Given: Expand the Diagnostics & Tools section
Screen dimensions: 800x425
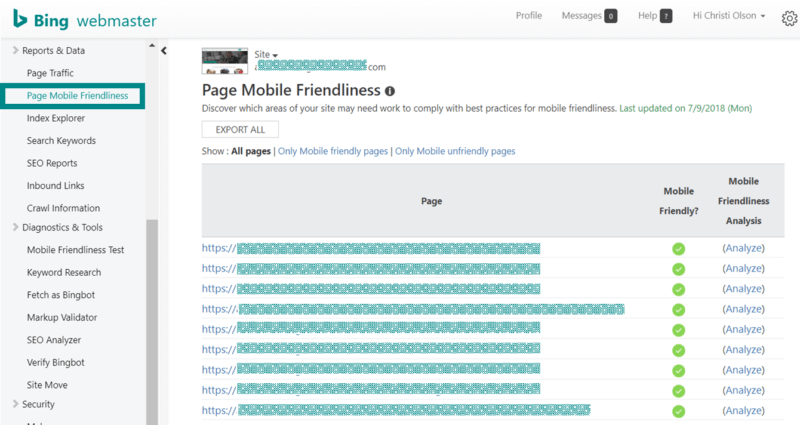Looking at the screenshot, I should click(x=15, y=227).
